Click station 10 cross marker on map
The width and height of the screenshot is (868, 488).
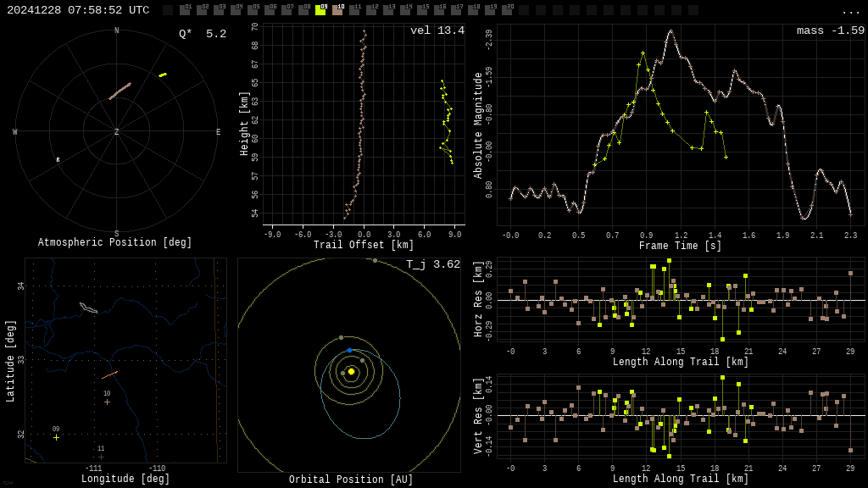[x=107, y=402]
